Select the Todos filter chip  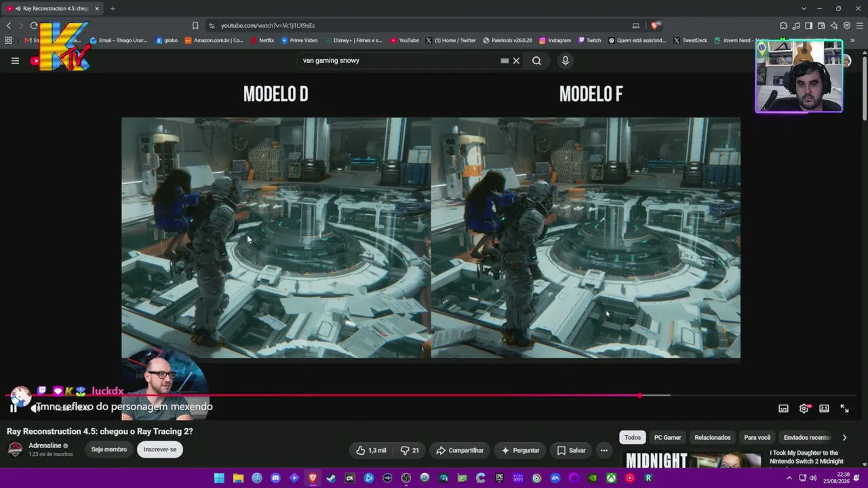[632, 437]
